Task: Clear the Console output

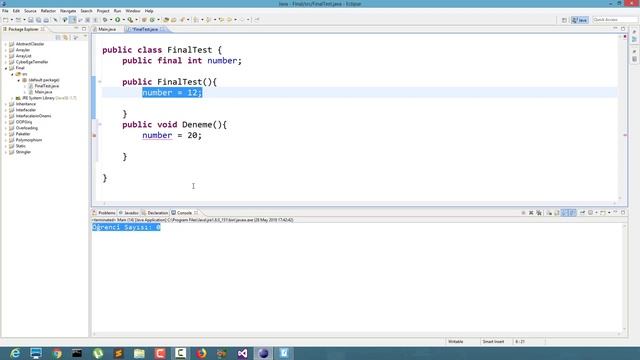Action: pyautogui.click(x=549, y=213)
